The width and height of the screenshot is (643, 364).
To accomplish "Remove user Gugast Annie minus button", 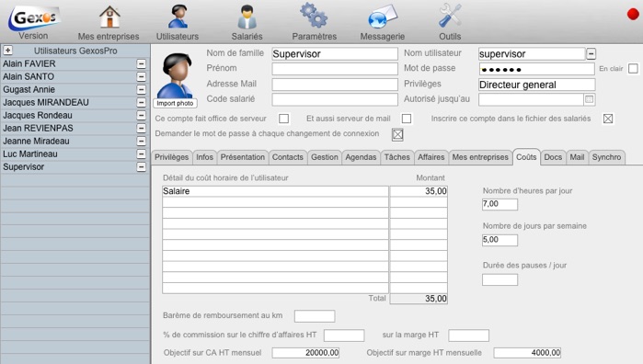I will click(x=141, y=89).
